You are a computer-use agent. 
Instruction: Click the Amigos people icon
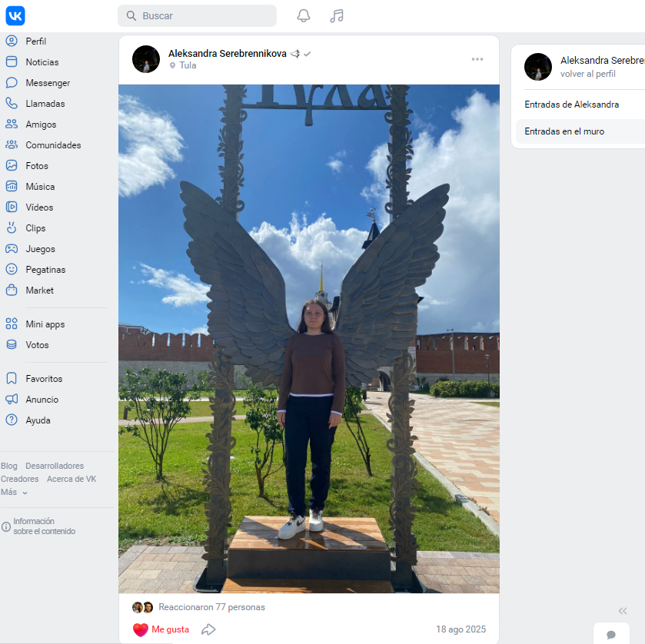pos(12,124)
